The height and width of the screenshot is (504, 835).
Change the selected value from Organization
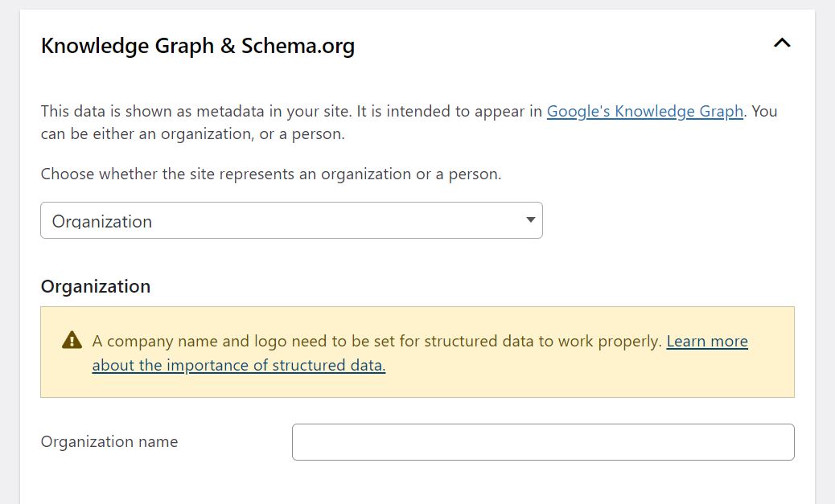[291, 219]
